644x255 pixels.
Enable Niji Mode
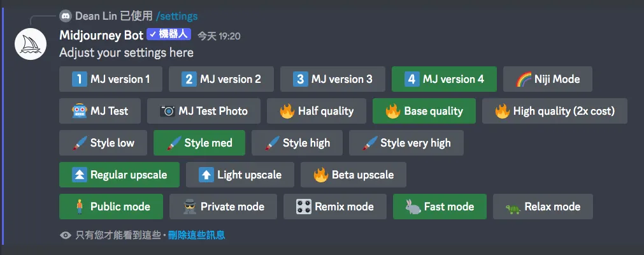548,79
